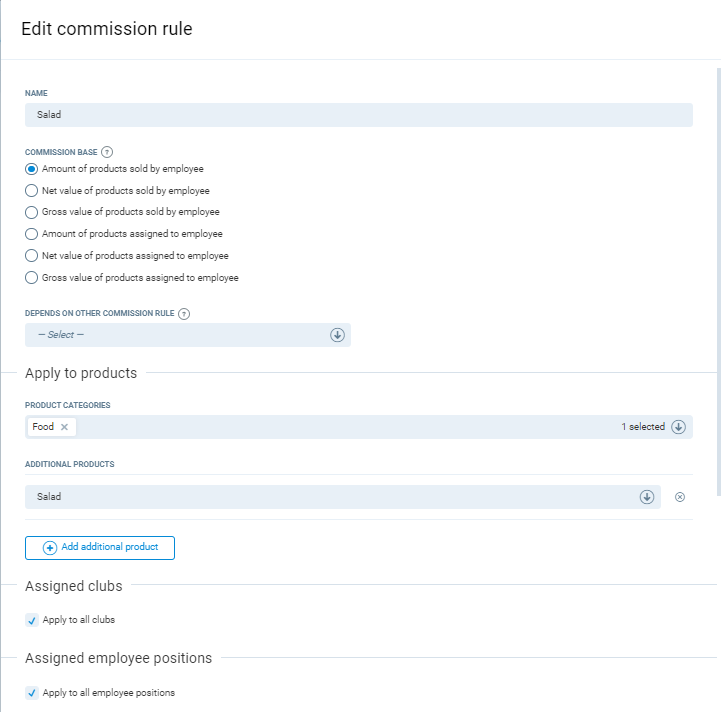Choose Net value of products assigned to employee

32,256
